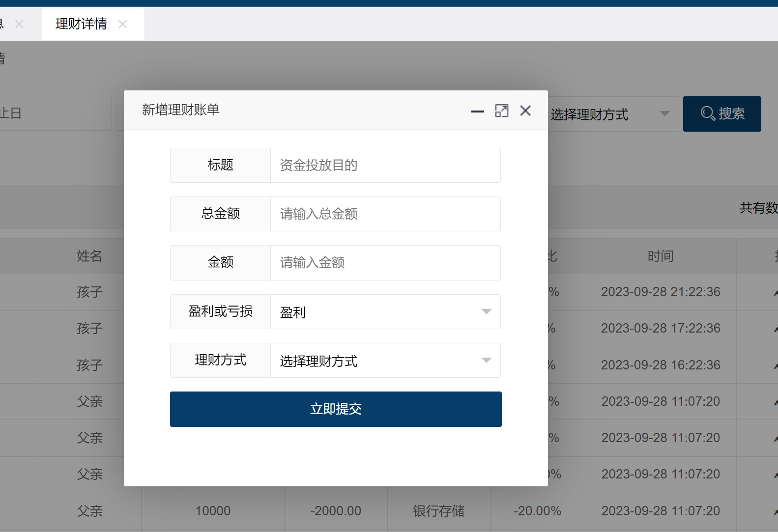The height and width of the screenshot is (532, 778).
Task: Close the partially visible tab left of 理财详情
Action: click(20, 24)
